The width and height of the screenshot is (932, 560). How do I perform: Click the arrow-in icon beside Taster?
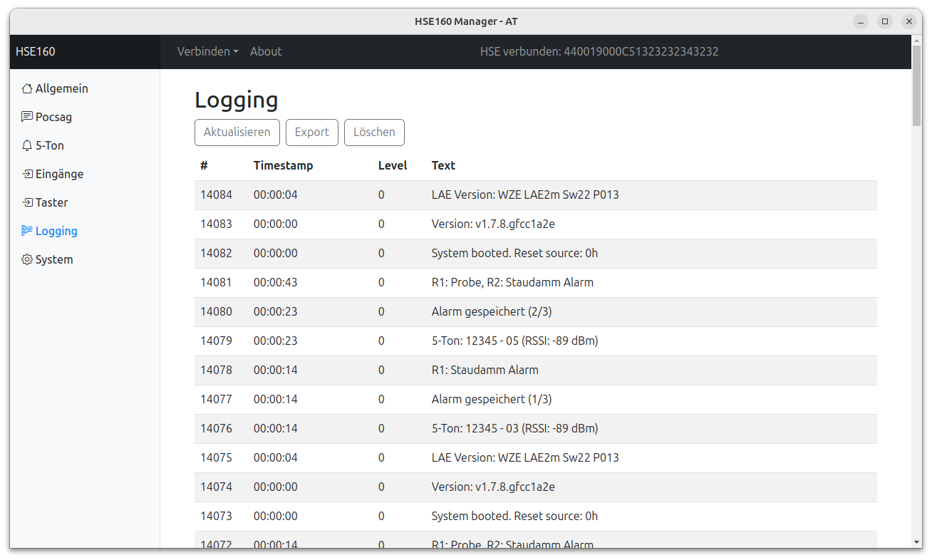click(x=27, y=202)
